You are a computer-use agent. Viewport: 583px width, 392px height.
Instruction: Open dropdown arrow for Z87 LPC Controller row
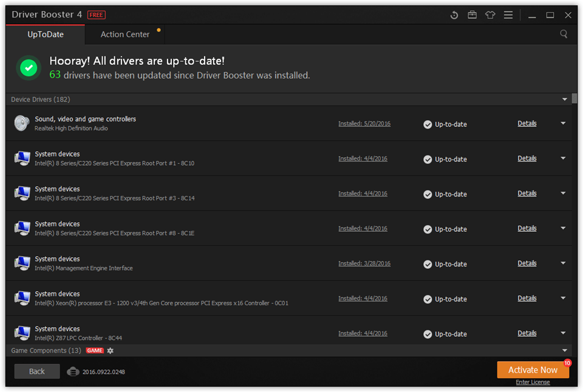563,333
